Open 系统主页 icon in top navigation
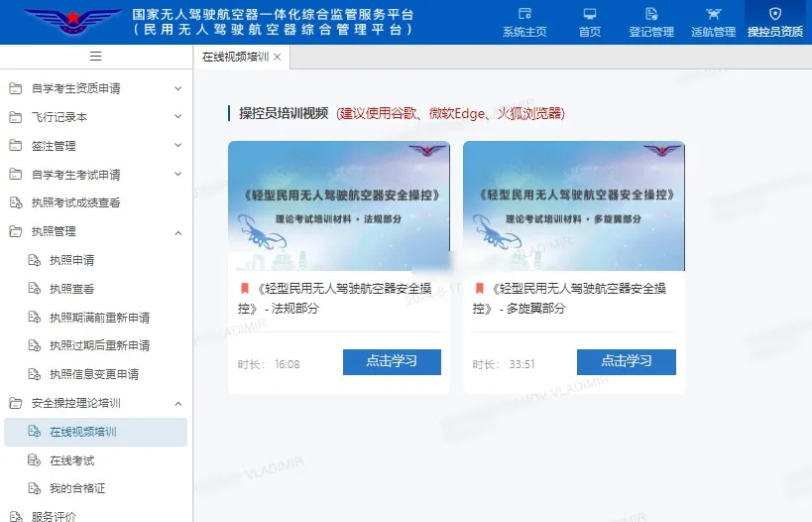Viewport: 812px width, 522px height. pyautogui.click(x=524, y=14)
